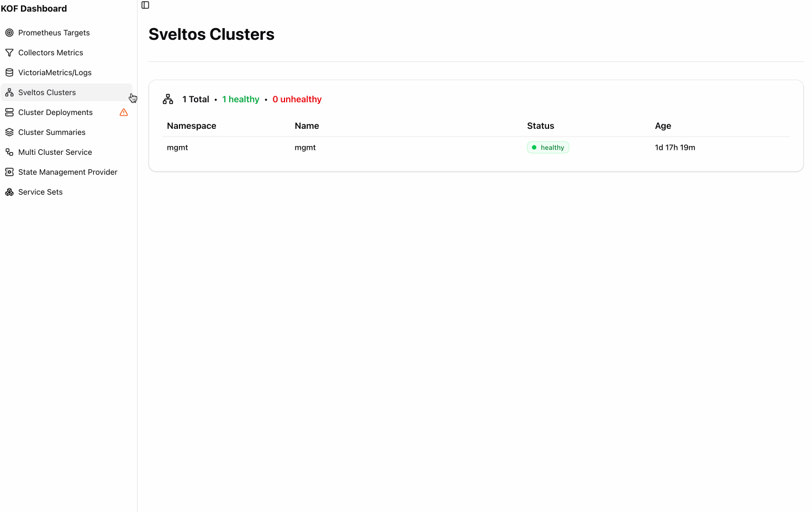Screen dimensions: 812x512
Task: Click the green healthy status pill for mgmt
Action: point(547,147)
